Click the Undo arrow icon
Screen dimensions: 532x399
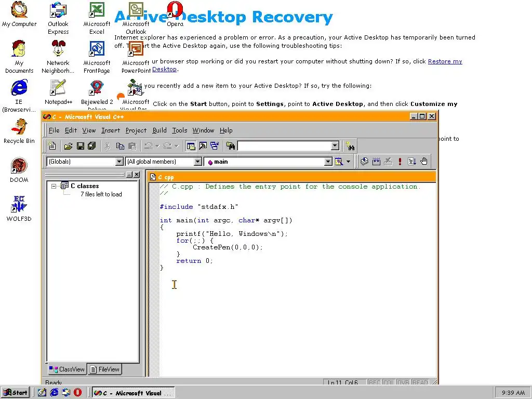(x=148, y=146)
